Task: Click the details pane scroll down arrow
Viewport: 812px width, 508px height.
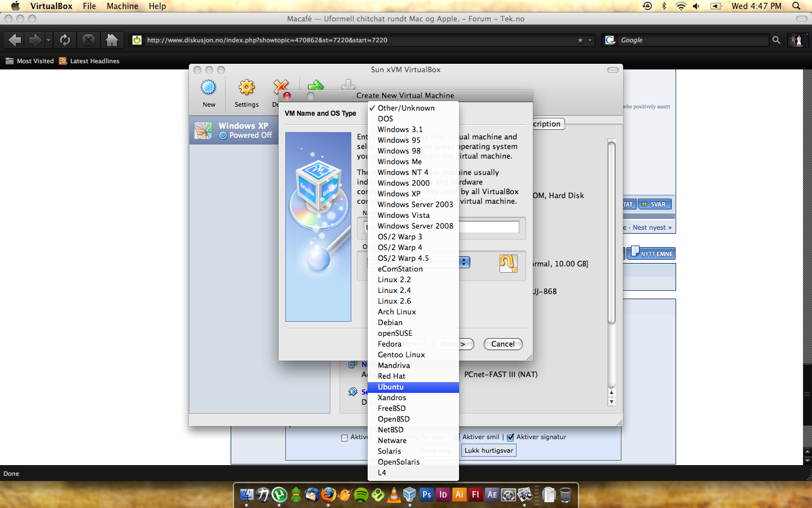Action: 611,402
